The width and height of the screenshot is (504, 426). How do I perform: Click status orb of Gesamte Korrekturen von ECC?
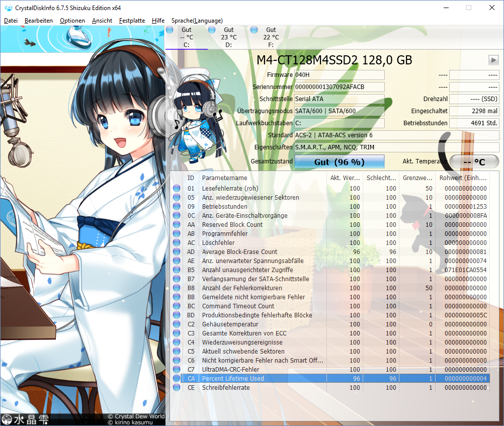click(177, 333)
